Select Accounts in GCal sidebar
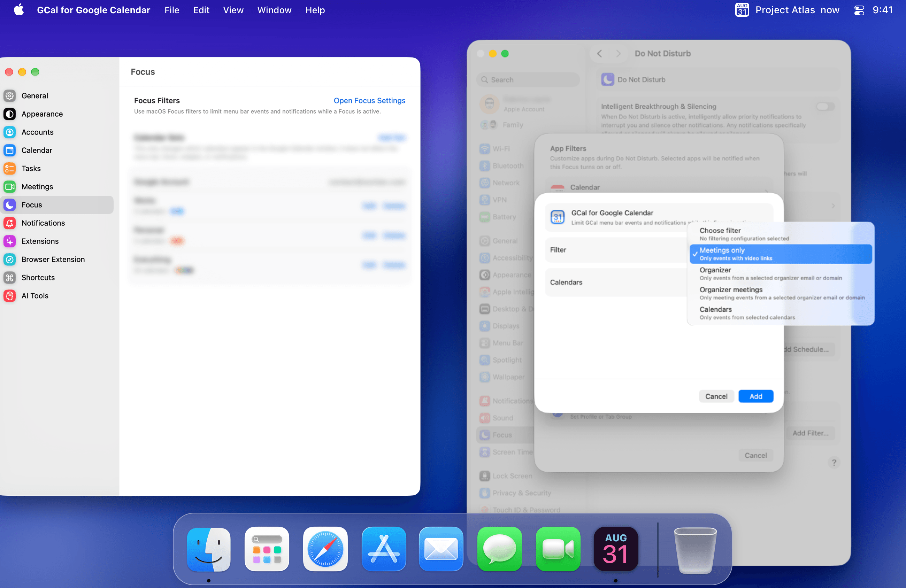This screenshot has width=906, height=588. point(57,132)
